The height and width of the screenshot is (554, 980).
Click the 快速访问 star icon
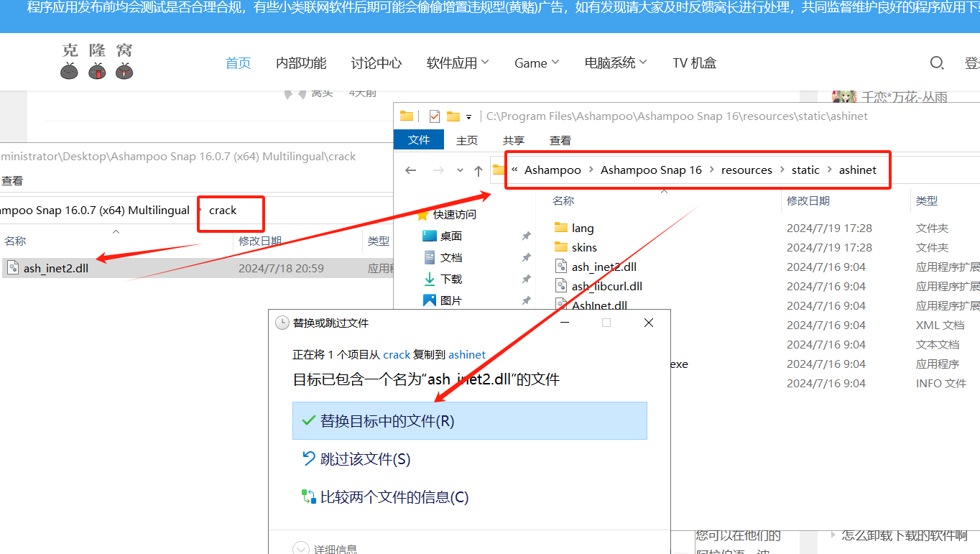423,214
